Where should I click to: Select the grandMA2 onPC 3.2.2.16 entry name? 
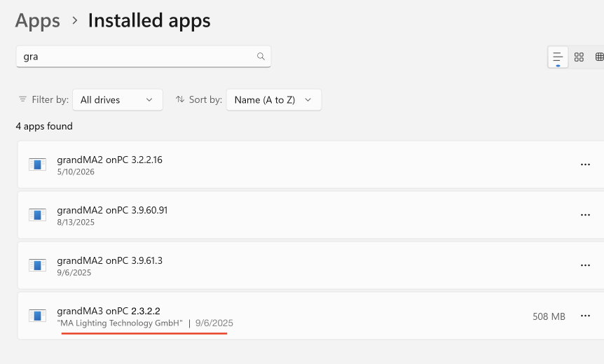[x=110, y=160]
